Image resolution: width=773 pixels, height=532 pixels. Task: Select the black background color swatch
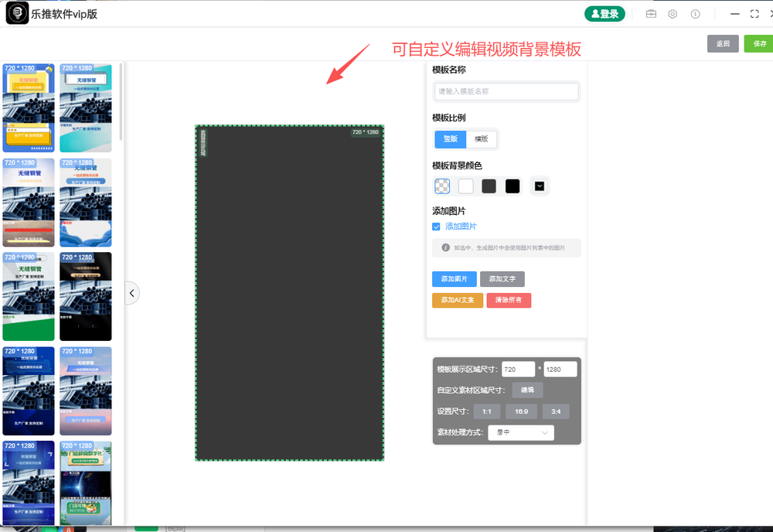(x=512, y=186)
